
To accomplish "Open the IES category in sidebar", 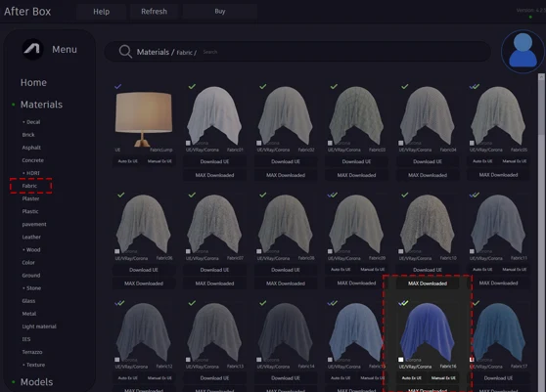I will coord(26,339).
